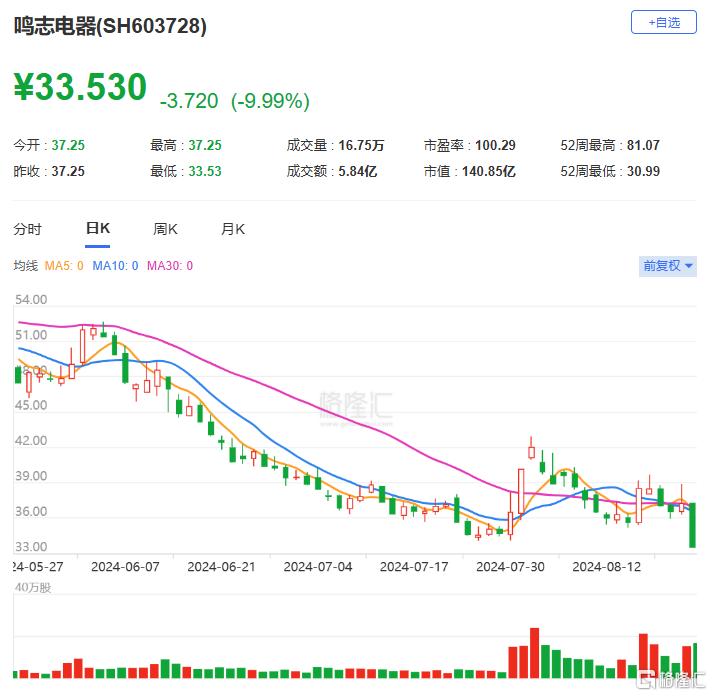Click the tallest red volume bar

pyautogui.click(x=534, y=653)
